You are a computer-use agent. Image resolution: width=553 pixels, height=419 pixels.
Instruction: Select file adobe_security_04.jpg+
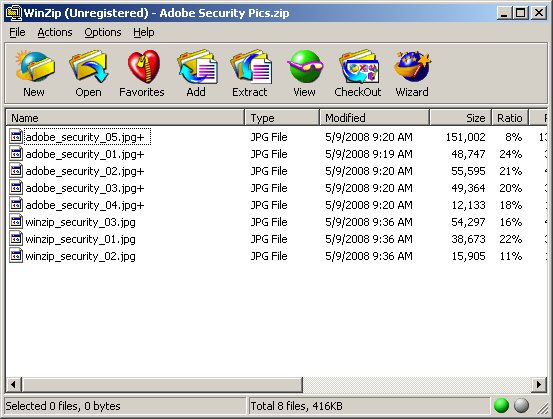pos(85,205)
